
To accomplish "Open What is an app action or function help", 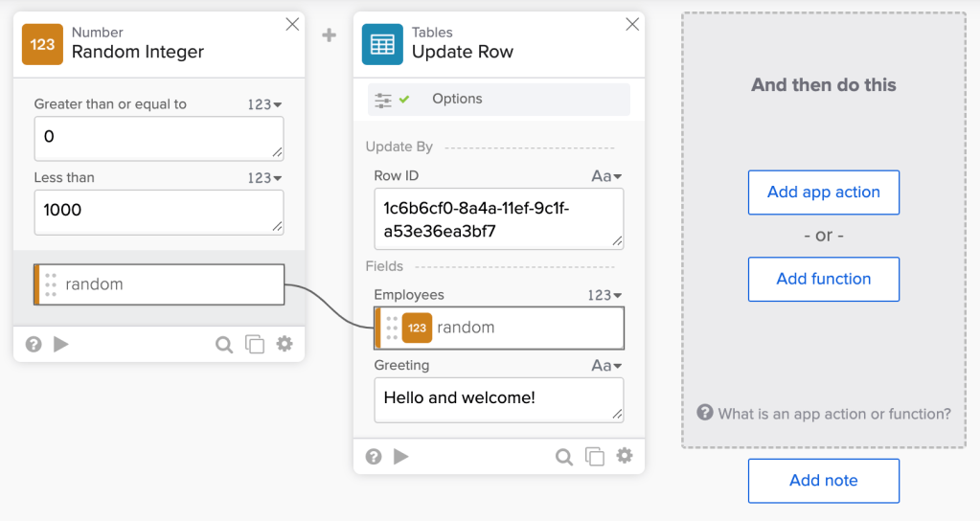I will 824,414.
